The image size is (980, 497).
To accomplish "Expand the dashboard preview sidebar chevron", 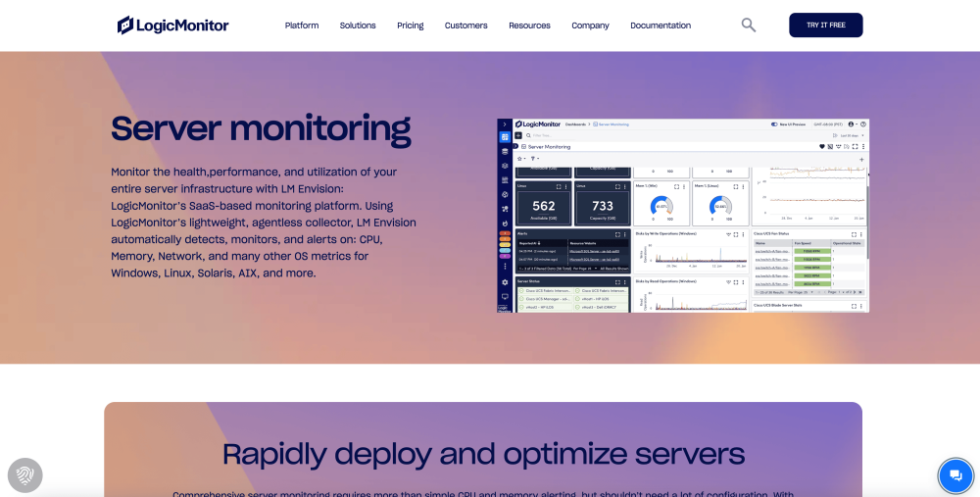I will click(x=505, y=124).
